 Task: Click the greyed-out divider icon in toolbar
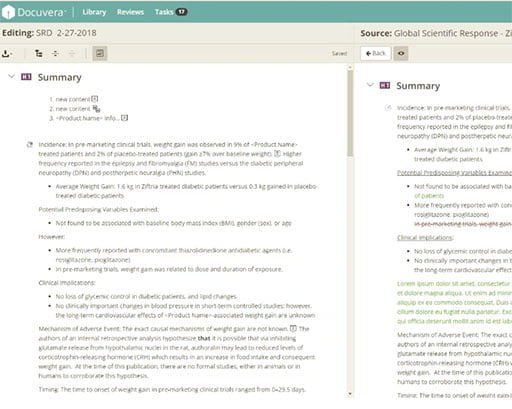tap(72, 53)
